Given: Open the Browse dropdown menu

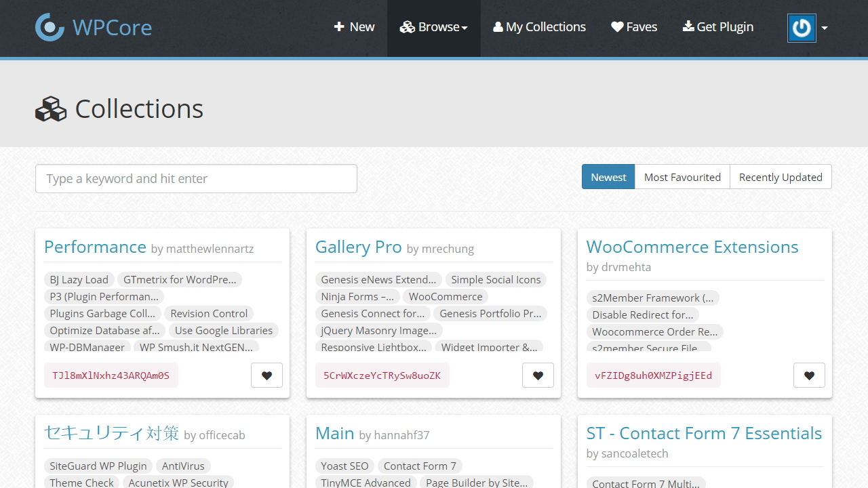Looking at the screenshot, I should (x=434, y=27).
